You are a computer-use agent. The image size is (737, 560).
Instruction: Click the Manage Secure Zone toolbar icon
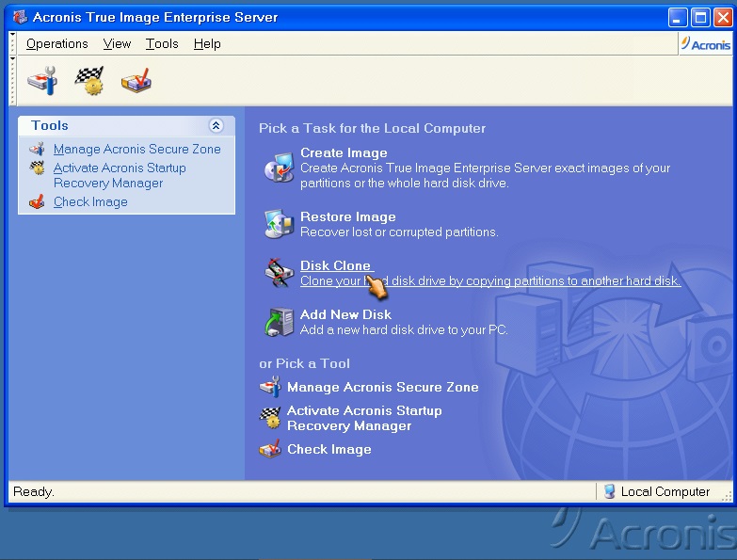click(42, 81)
